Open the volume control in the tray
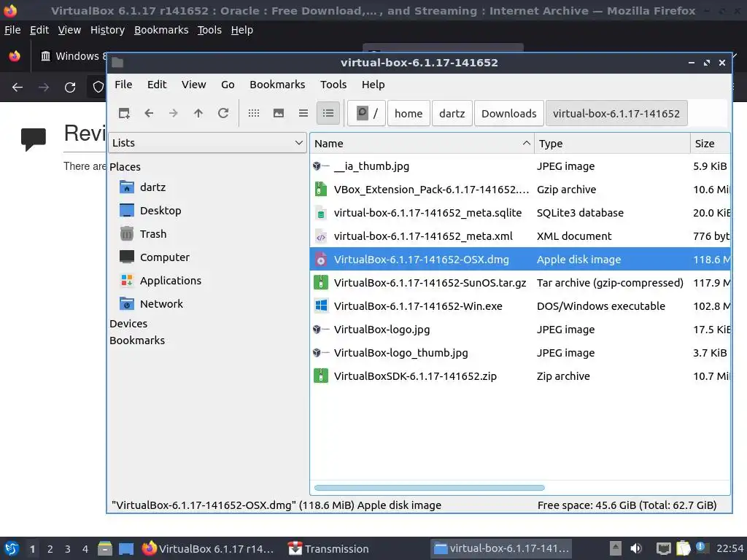 tap(636, 548)
